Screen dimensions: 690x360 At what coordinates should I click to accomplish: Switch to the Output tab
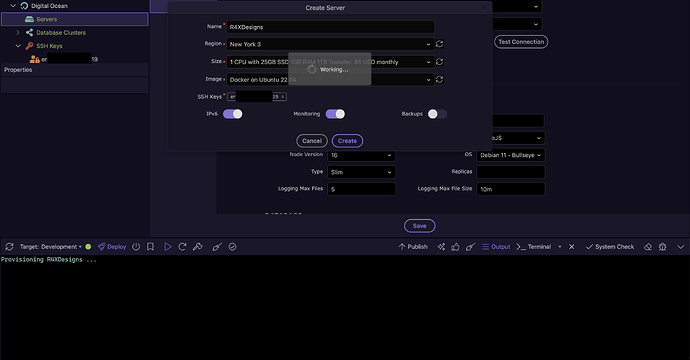pos(496,247)
